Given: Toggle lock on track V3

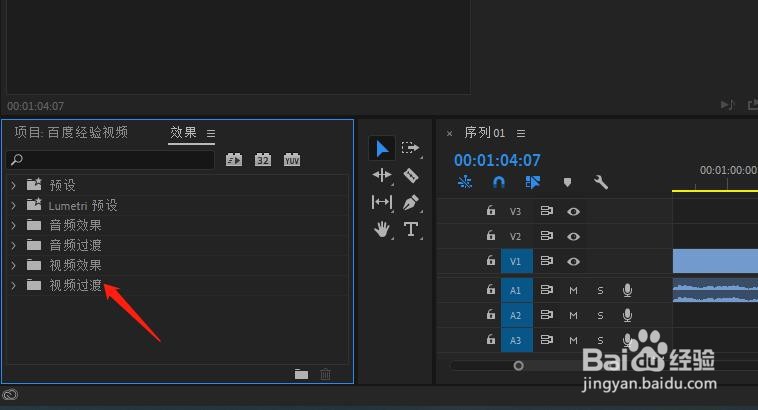Looking at the screenshot, I should [x=491, y=210].
